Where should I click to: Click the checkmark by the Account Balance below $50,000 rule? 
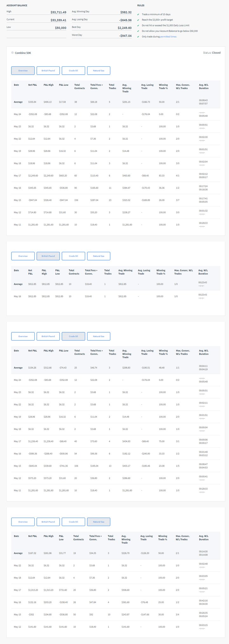click(138, 31)
